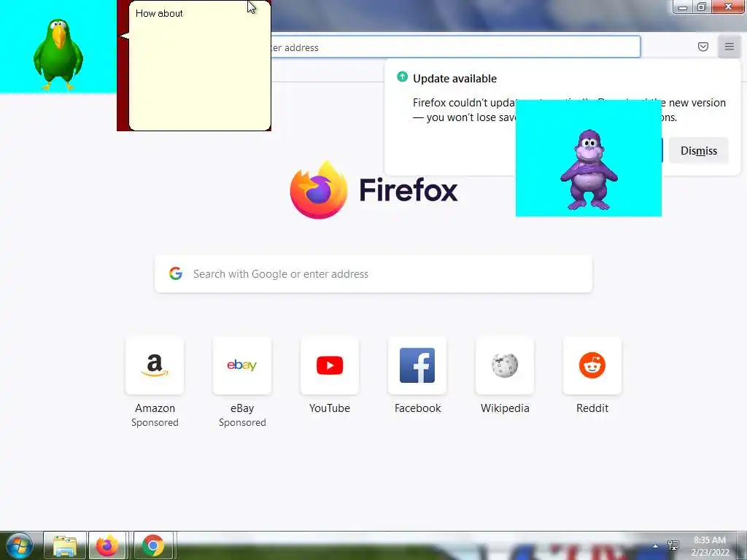This screenshot has height=560, width=747.
Task: Click the Firefox address bar at top
Action: coord(455,47)
